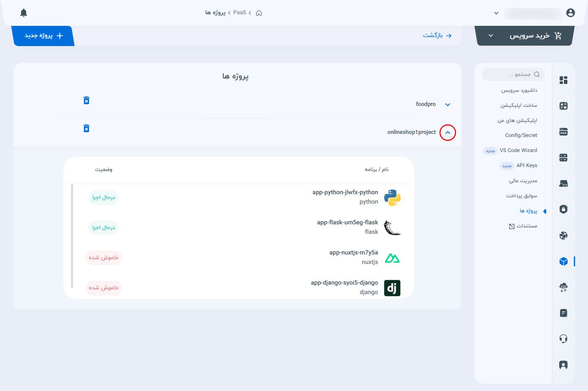Click the جدید badge next to VS Code Wizard
588x391 pixels.
[x=490, y=151]
